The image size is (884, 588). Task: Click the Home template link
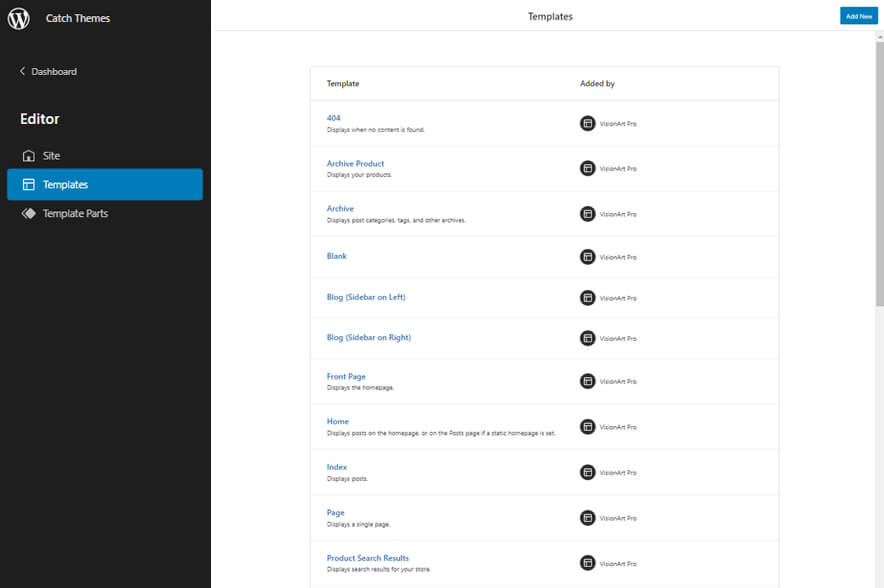338,421
